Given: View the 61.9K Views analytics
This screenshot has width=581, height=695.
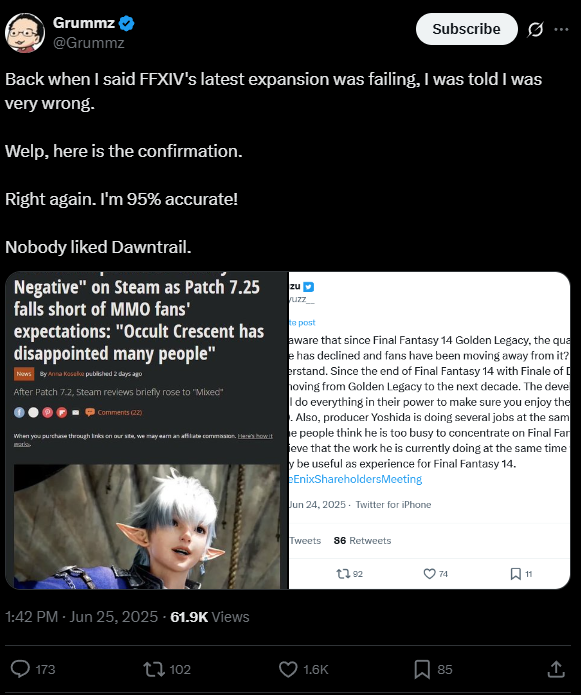Looking at the screenshot, I should point(210,617).
